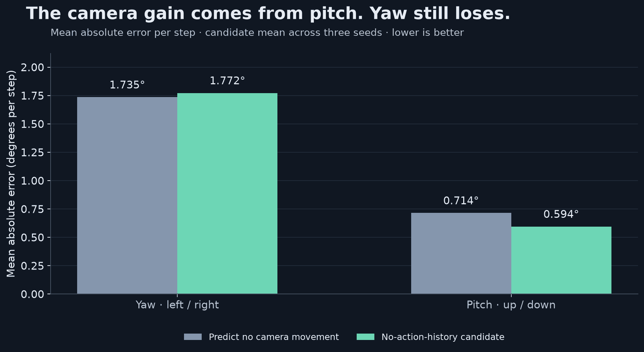Image resolution: width=644 pixels, height=352 pixels.
Task: Click the 2.00 y-axis tick label
Action: (33, 67)
